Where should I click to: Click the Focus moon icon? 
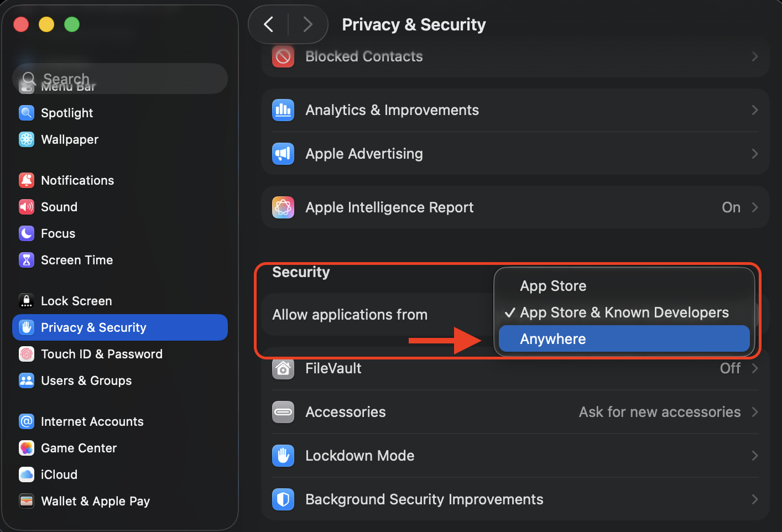click(27, 233)
